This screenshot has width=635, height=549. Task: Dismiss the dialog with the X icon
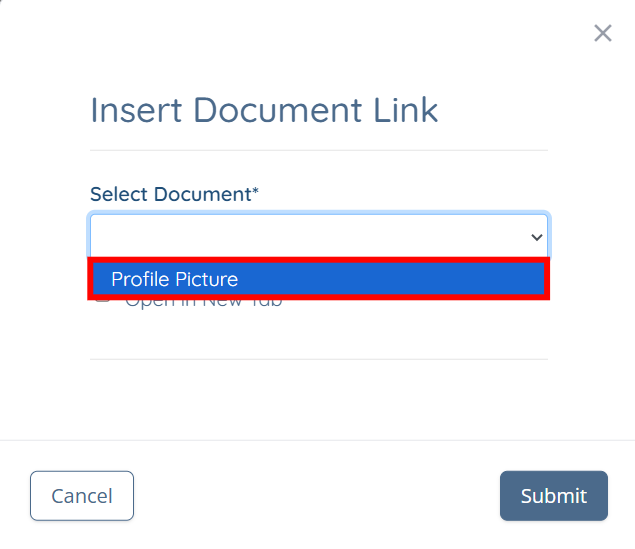(603, 33)
